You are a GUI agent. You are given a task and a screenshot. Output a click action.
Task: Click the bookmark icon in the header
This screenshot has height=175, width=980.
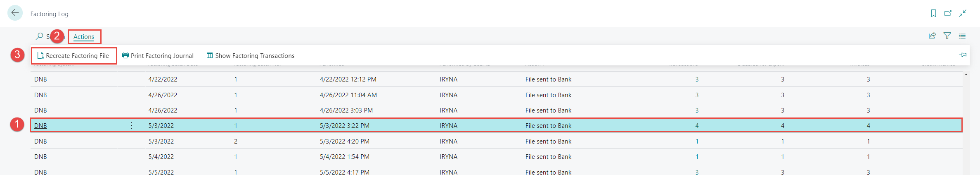click(933, 13)
